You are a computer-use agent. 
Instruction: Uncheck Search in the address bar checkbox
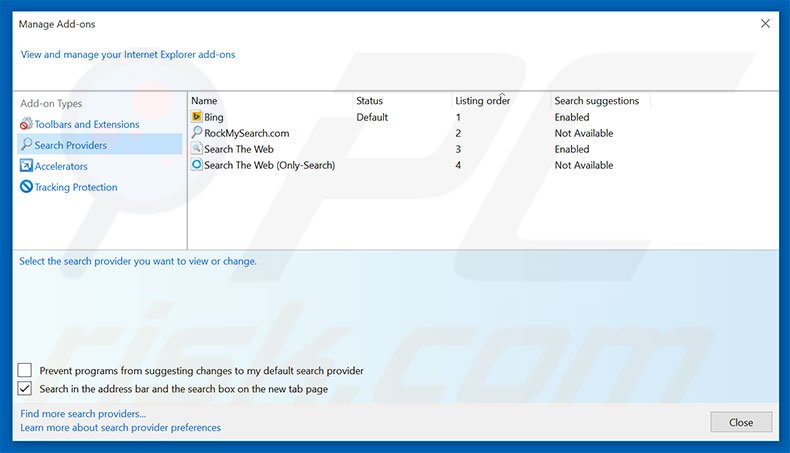click(25, 389)
